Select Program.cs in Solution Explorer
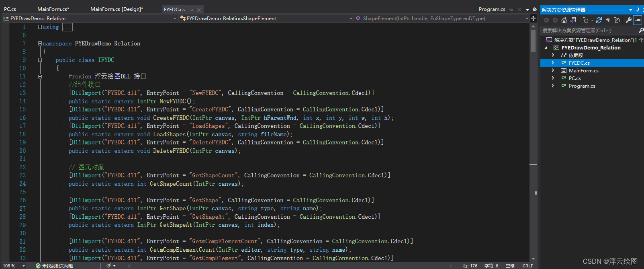 click(x=582, y=86)
